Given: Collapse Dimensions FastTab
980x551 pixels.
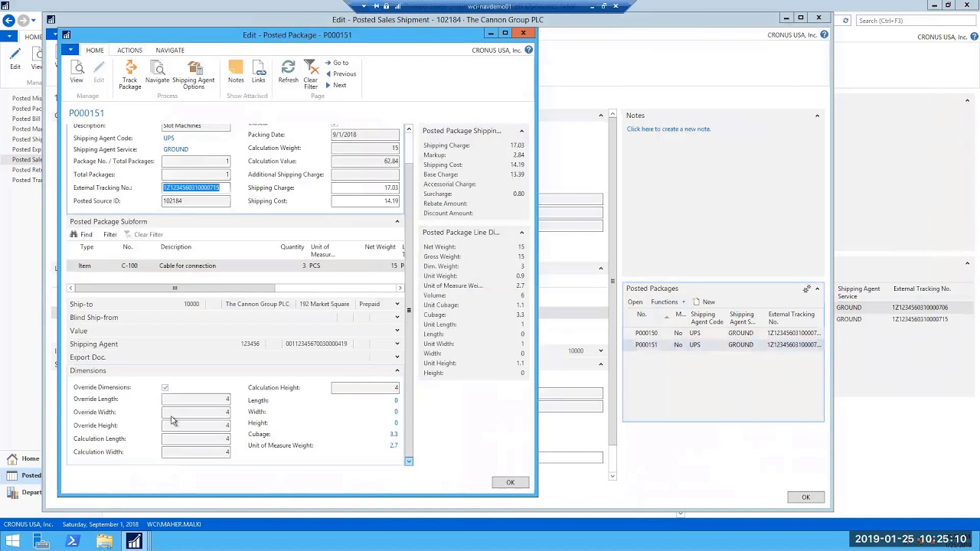Looking at the screenshot, I should point(397,370).
